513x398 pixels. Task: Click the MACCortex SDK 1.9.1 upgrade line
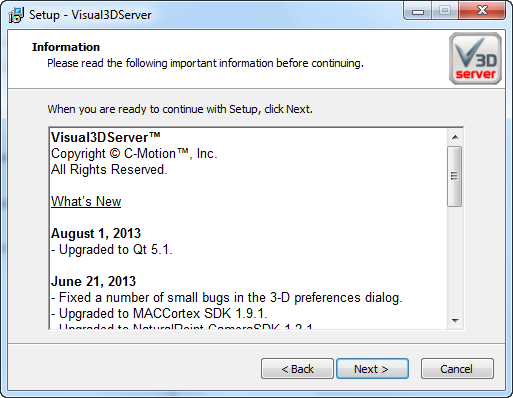pyautogui.click(x=159, y=313)
